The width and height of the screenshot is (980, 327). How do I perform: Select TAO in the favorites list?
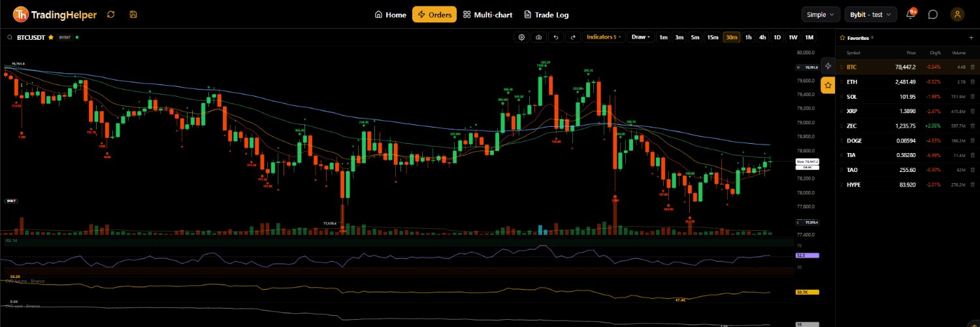coord(907,170)
